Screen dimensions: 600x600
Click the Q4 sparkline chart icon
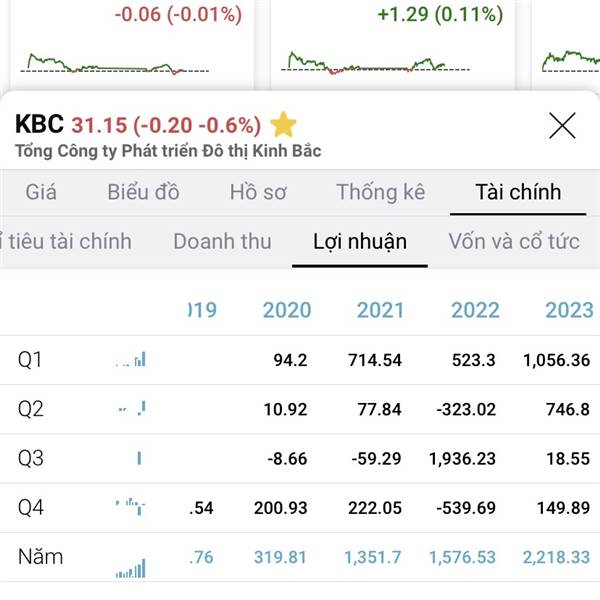click(130, 506)
